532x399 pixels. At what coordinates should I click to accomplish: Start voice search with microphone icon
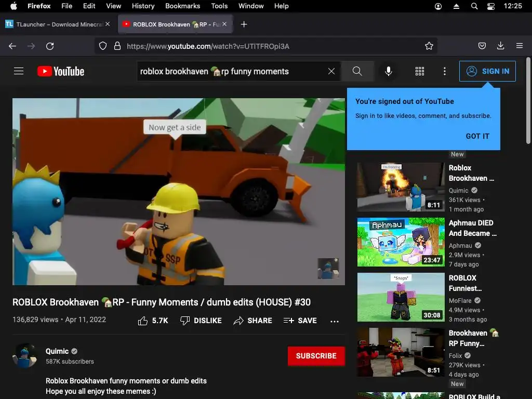coord(389,71)
